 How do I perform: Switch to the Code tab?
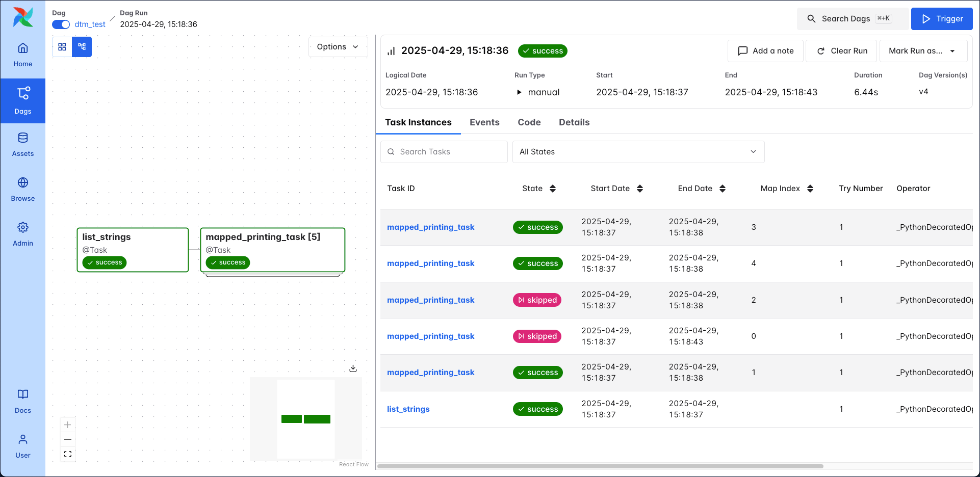pos(529,122)
